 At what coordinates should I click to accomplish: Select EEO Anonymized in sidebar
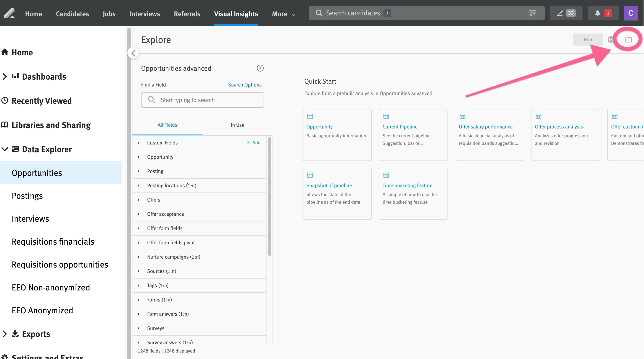(x=42, y=310)
